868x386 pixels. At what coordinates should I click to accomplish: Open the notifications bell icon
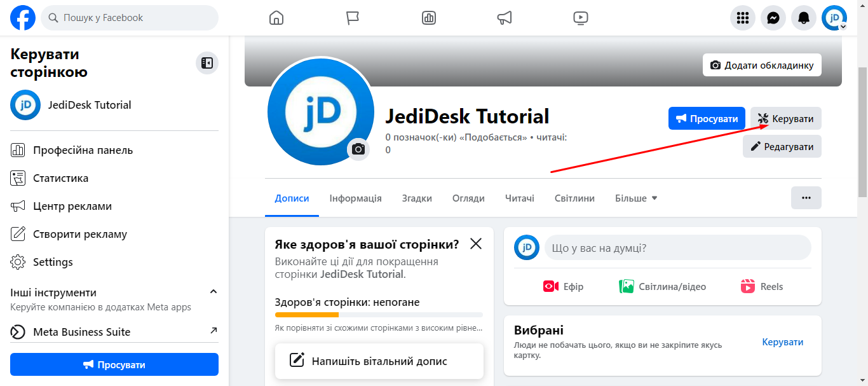(804, 18)
